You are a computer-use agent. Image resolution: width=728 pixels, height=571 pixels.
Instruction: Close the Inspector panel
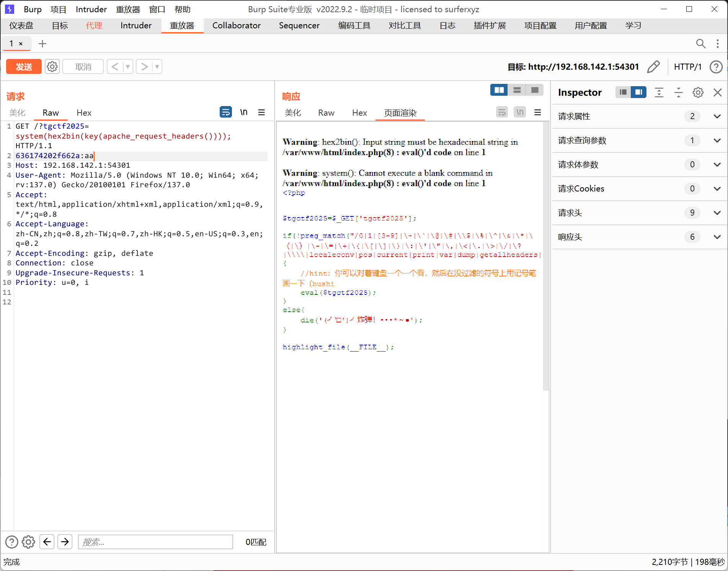718,92
